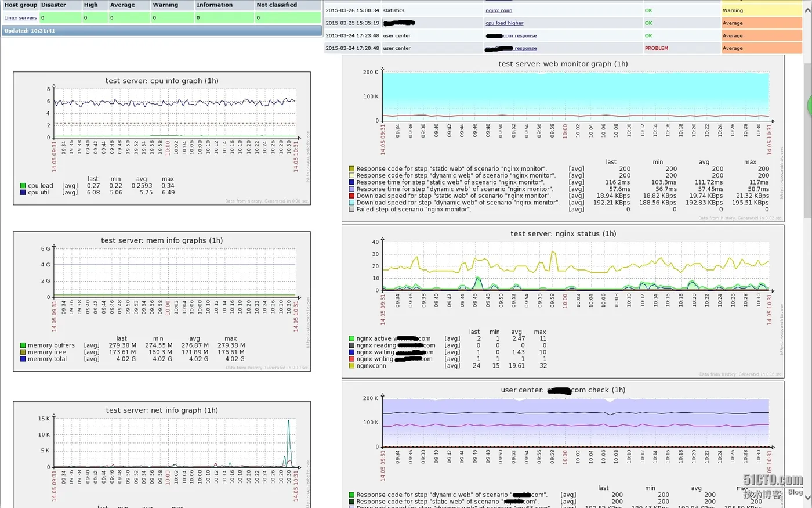Open the web monitor graph
The image size is (812, 508).
[563, 138]
